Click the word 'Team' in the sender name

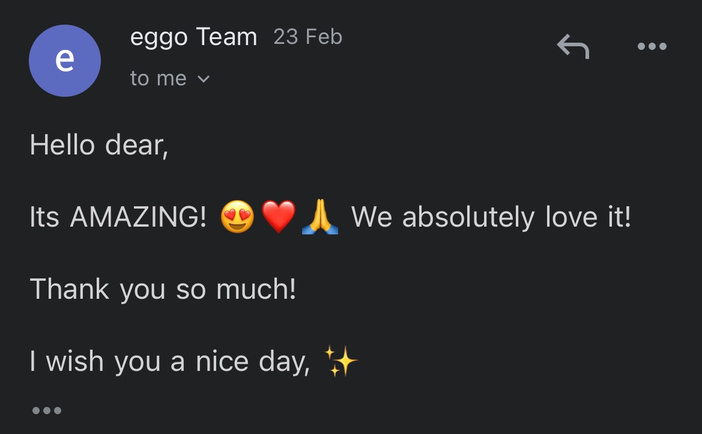[x=228, y=38]
